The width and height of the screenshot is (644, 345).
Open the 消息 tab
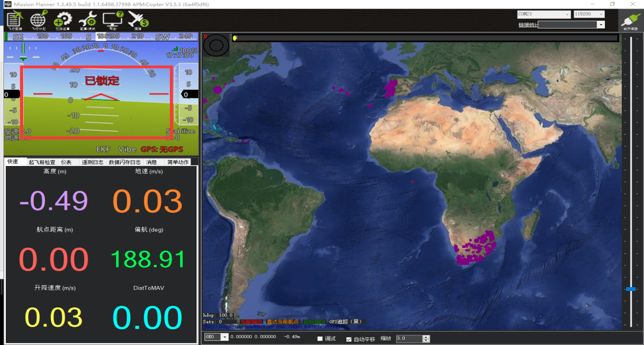point(151,162)
